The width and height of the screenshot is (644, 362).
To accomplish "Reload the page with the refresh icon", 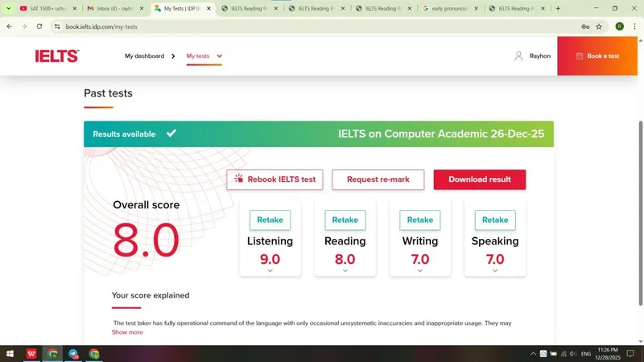I will 39,27.
